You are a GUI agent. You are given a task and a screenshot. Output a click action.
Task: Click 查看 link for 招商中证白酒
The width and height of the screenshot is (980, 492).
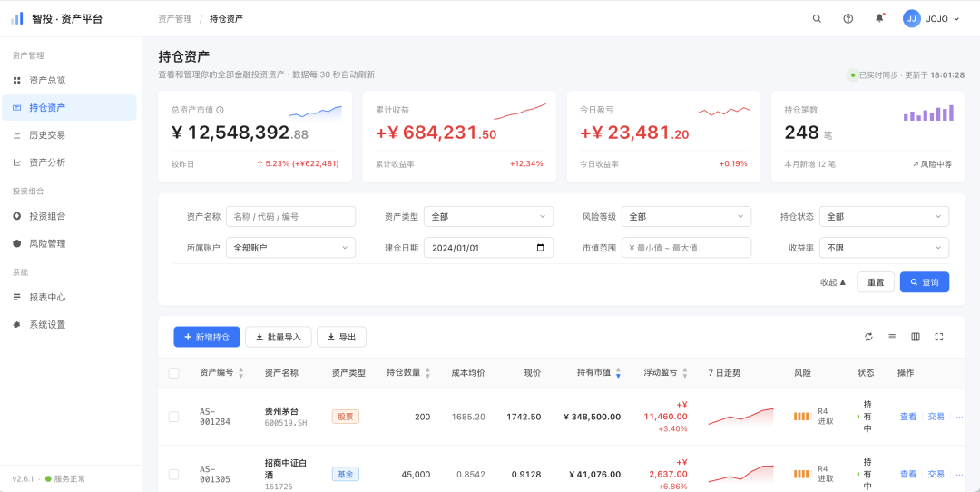click(x=908, y=475)
